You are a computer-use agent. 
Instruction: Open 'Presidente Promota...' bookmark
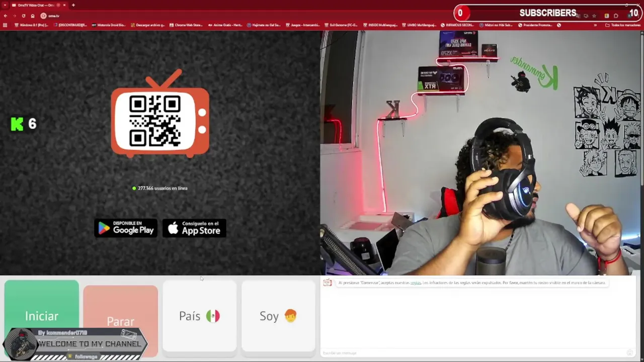click(x=535, y=25)
